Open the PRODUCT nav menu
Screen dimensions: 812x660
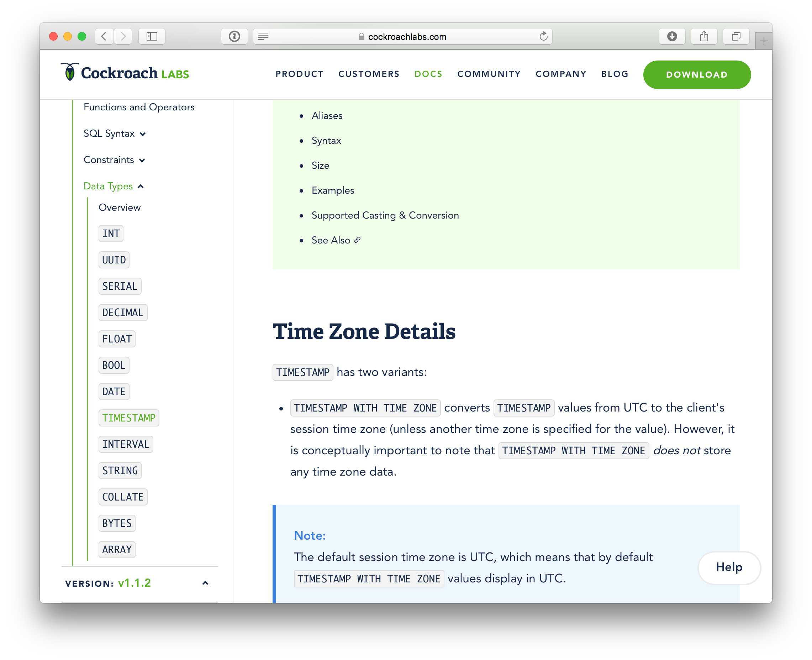pyautogui.click(x=299, y=74)
